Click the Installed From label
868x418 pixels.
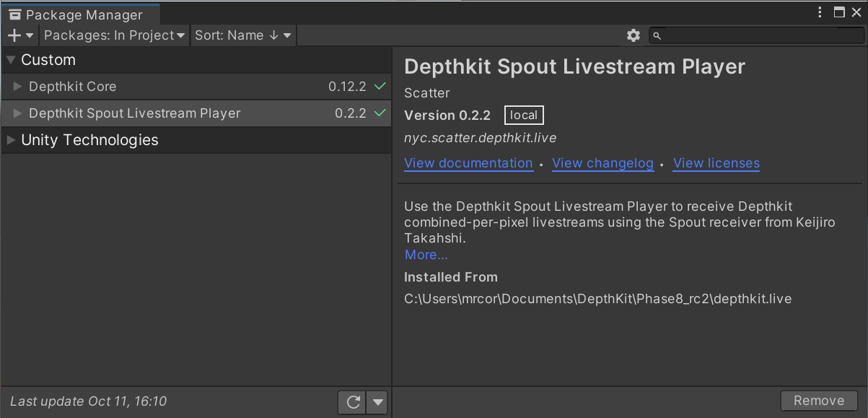(451, 277)
